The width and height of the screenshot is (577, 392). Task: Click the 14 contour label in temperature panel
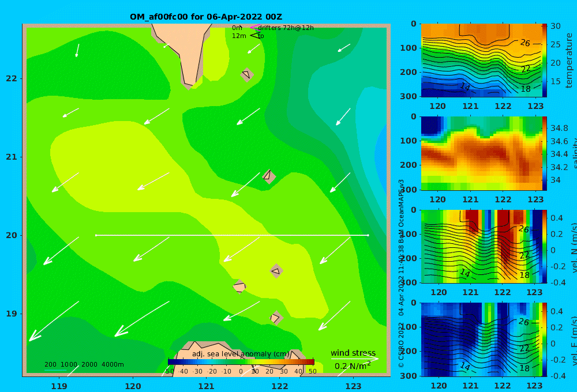point(464,87)
